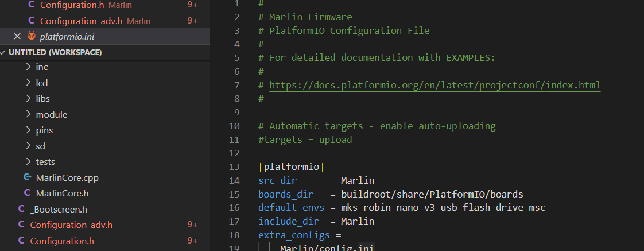
Task: Click the C icon beside Configuration_adv.h in the workspace tree
Action: 21,225
